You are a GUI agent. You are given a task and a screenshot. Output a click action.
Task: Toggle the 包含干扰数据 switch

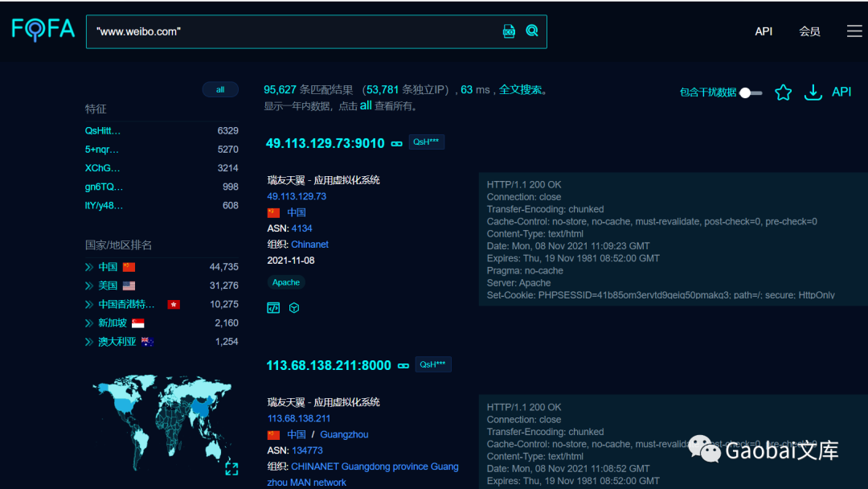[751, 92]
